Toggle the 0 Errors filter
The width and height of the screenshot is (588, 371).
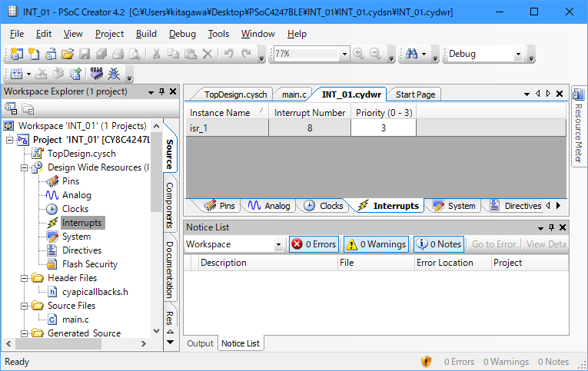314,244
